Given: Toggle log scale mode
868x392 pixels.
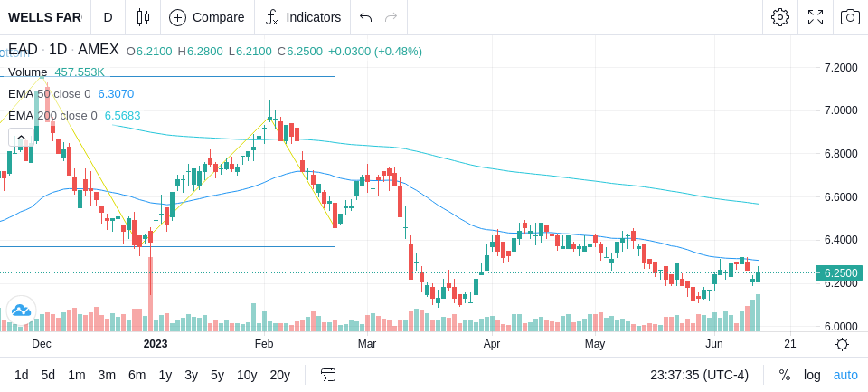Looking at the screenshot, I should (x=812, y=376).
